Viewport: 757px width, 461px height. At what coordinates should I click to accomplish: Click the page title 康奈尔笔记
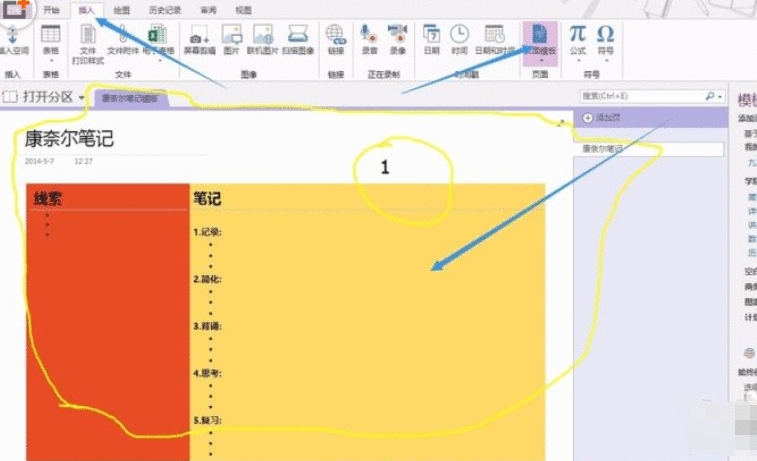(69, 139)
